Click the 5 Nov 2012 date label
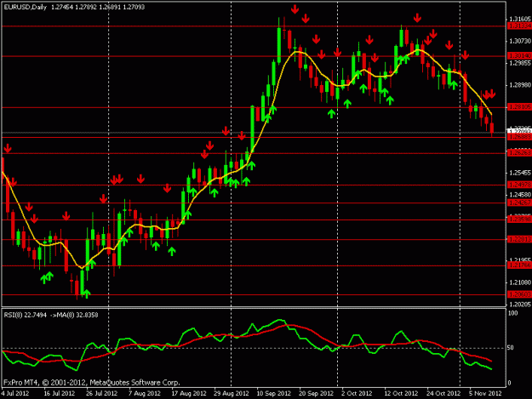 485,393
